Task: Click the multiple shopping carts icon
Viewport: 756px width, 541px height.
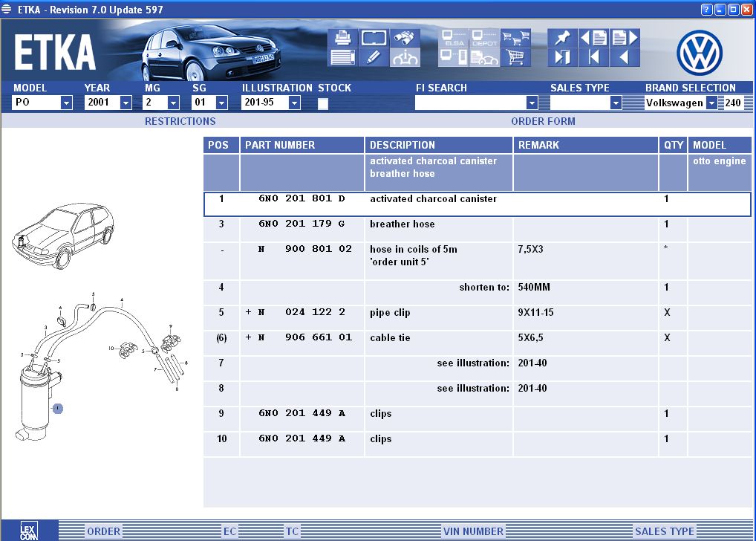Action: point(515,38)
